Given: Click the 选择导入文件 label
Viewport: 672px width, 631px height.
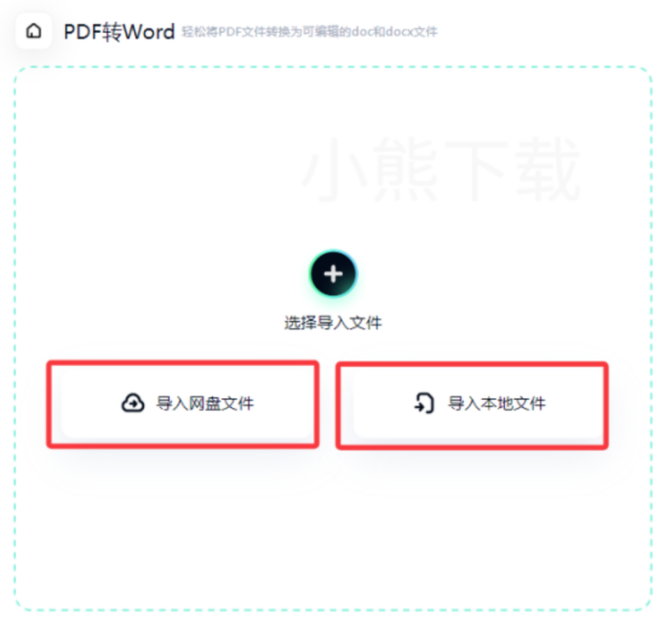Looking at the screenshot, I should click(x=333, y=323).
